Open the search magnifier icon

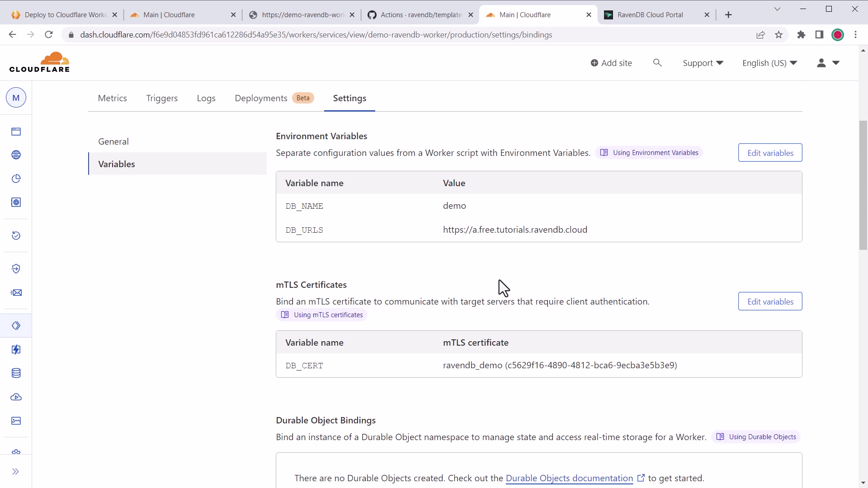(x=657, y=63)
